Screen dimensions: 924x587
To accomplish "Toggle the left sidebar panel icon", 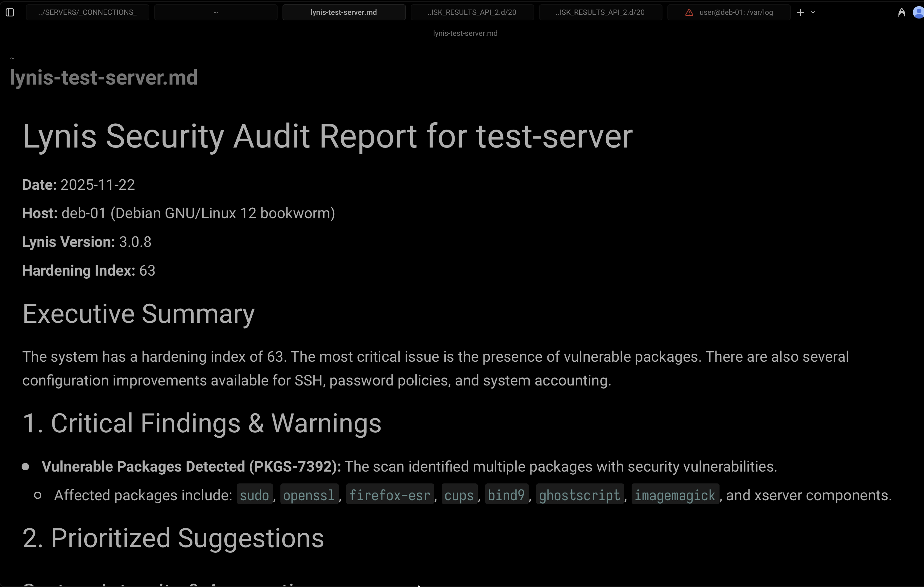I will (10, 12).
